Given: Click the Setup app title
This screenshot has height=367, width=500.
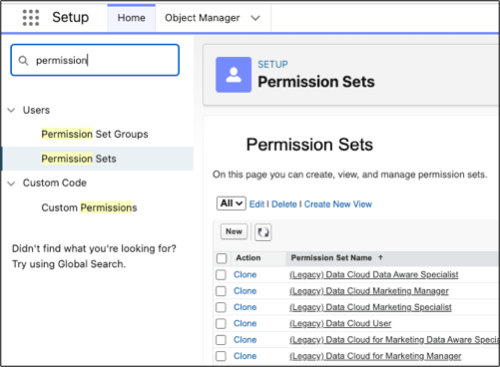Looking at the screenshot, I should [71, 17].
